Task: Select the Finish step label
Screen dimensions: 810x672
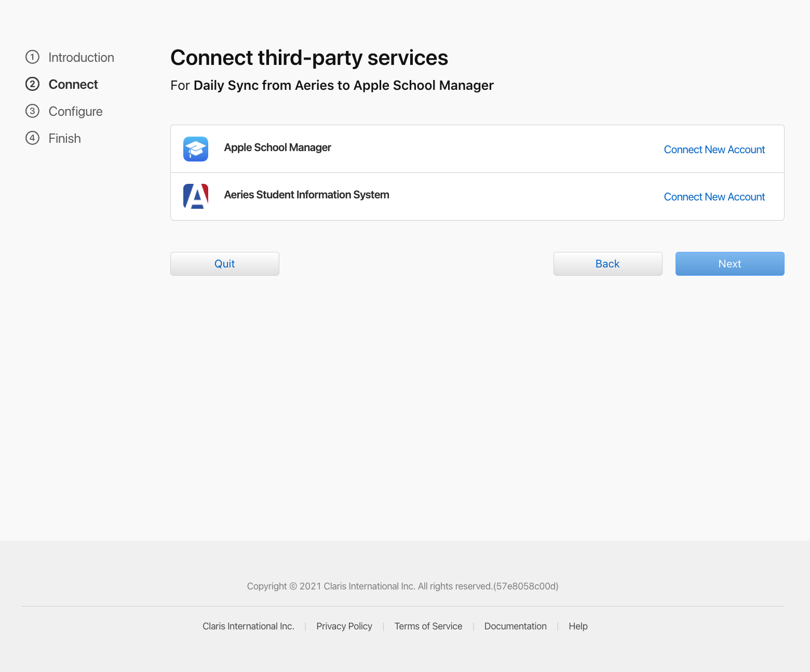Action: [65, 139]
